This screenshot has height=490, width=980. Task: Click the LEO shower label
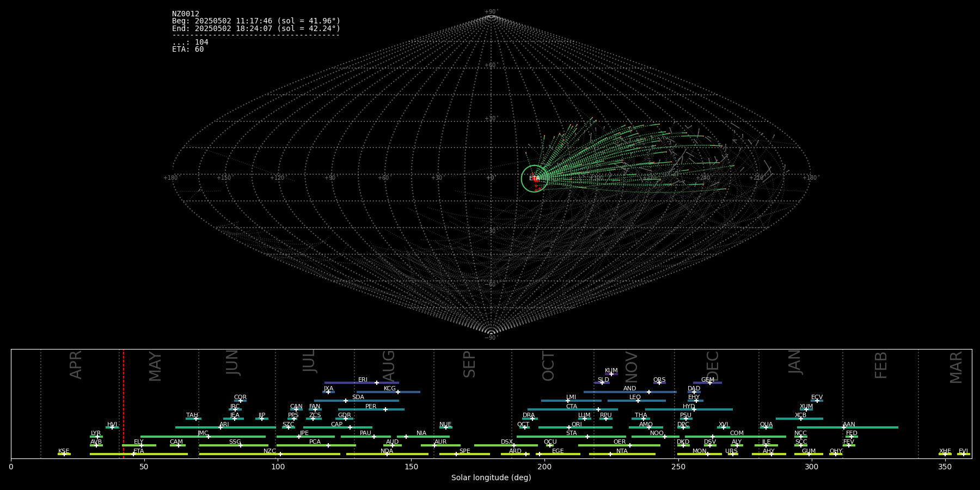tap(635, 397)
